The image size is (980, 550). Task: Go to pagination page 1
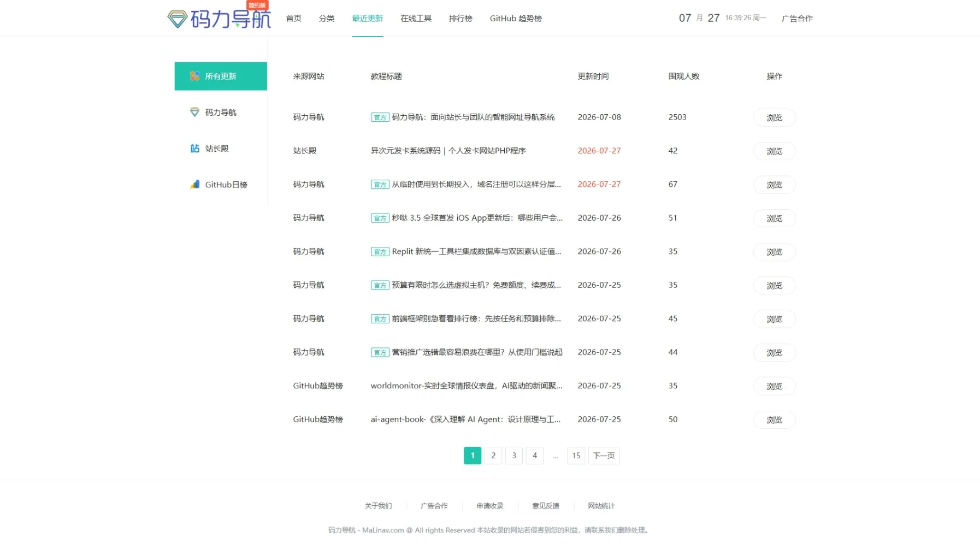473,456
